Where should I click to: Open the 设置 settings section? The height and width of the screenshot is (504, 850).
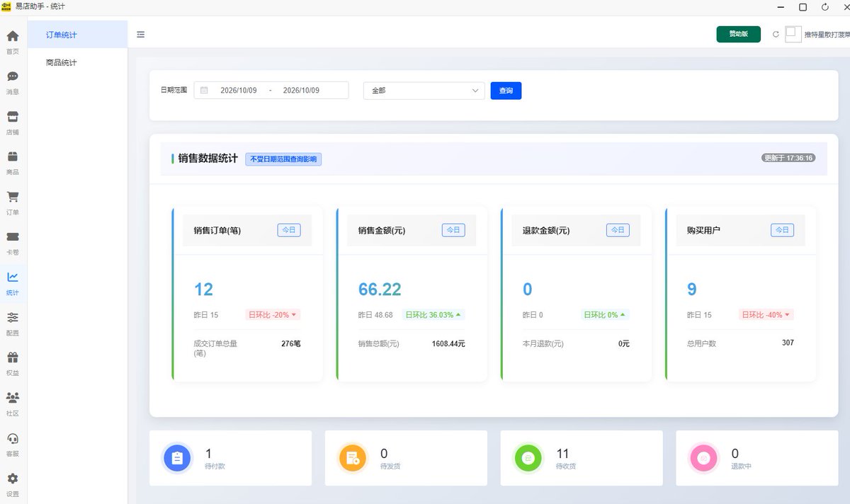pyautogui.click(x=13, y=484)
